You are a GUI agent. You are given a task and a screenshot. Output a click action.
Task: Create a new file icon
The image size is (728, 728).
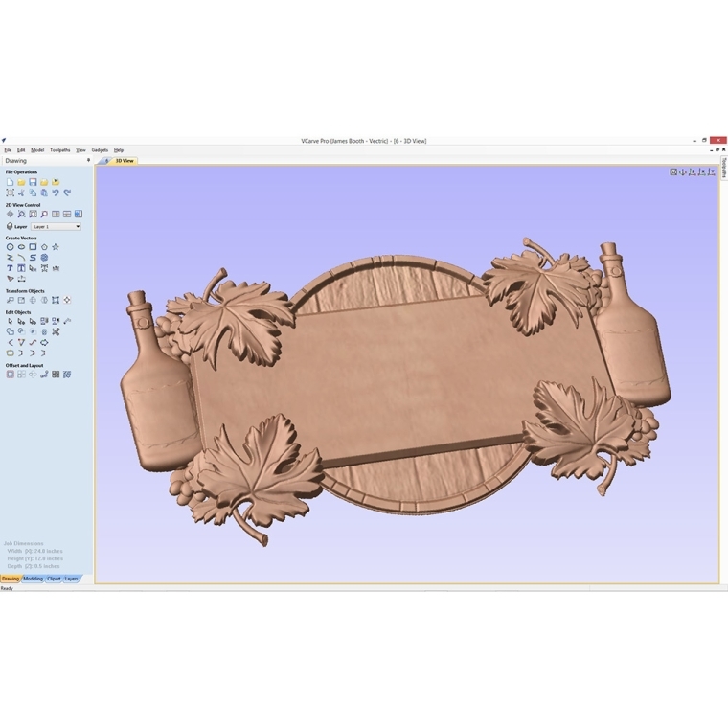click(x=10, y=182)
